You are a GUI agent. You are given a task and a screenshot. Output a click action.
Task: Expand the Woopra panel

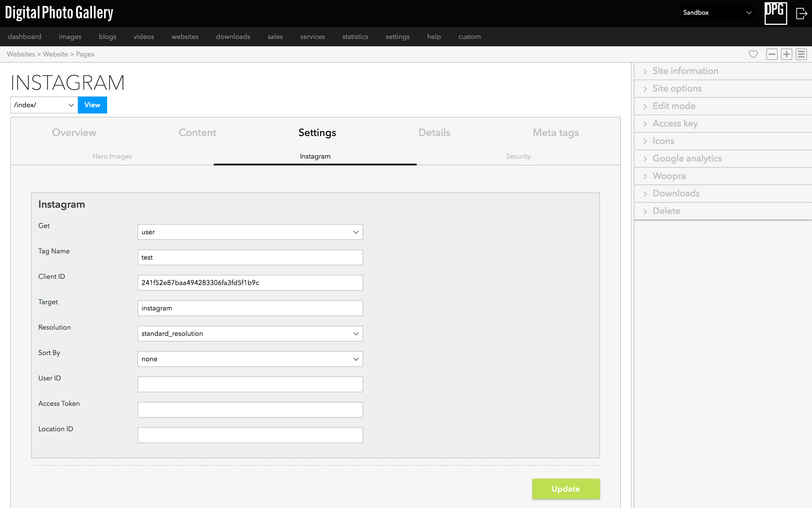(x=723, y=176)
